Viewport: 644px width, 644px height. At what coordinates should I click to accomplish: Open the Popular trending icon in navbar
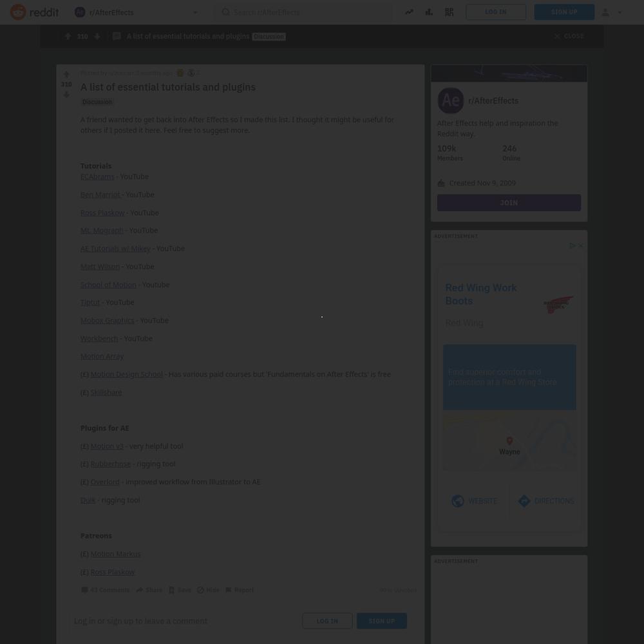(409, 12)
